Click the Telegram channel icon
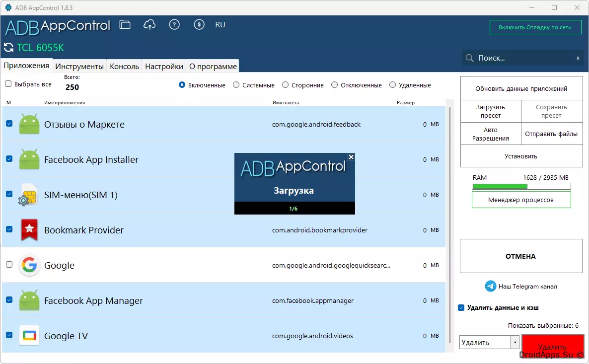Screen dimensions: 589x364 pyautogui.click(x=490, y=286)
